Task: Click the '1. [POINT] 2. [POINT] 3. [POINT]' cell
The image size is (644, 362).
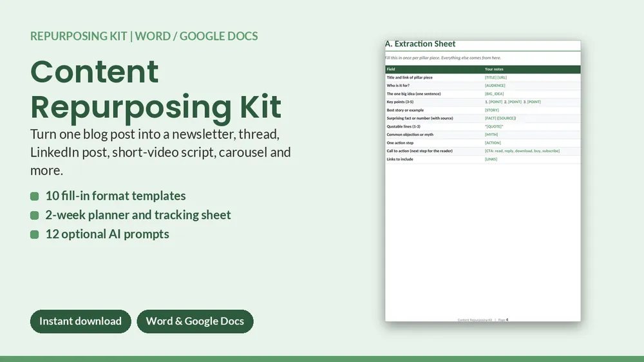Action: [x=513, y=102]
